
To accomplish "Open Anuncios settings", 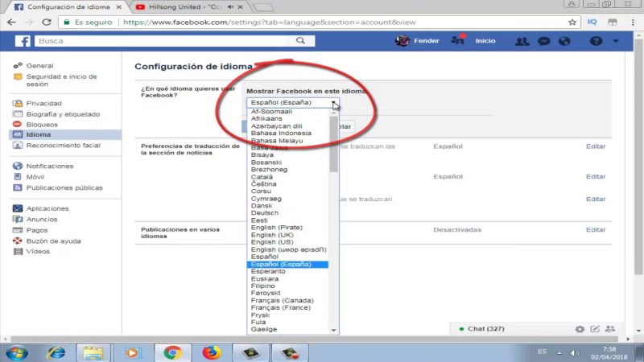I will [x=42, y=219].
